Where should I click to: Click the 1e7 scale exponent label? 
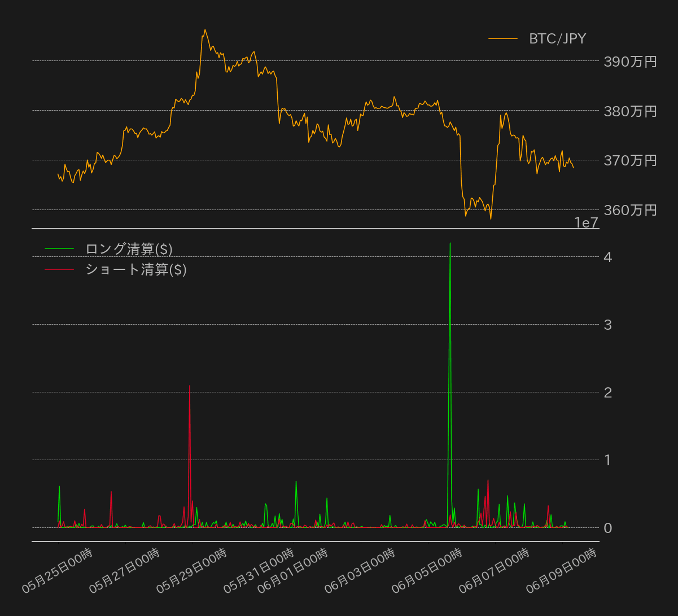point(586,223)
